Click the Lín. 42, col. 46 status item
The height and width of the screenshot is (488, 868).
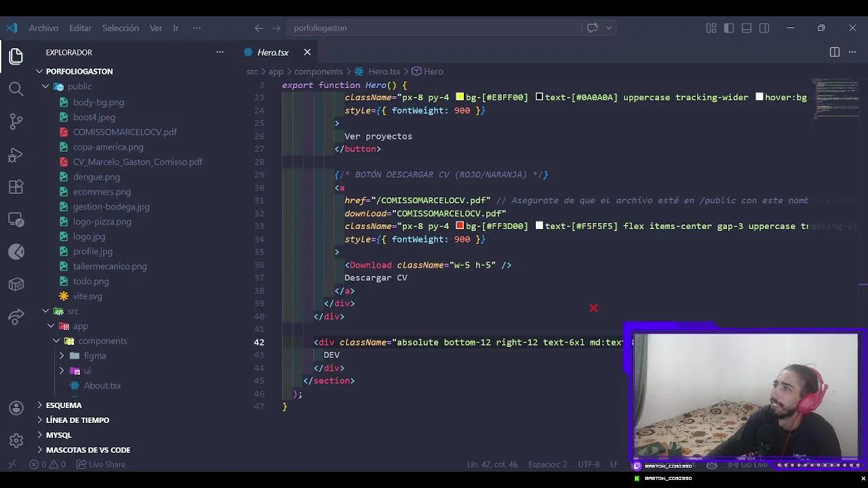click(x=492, y=464)
